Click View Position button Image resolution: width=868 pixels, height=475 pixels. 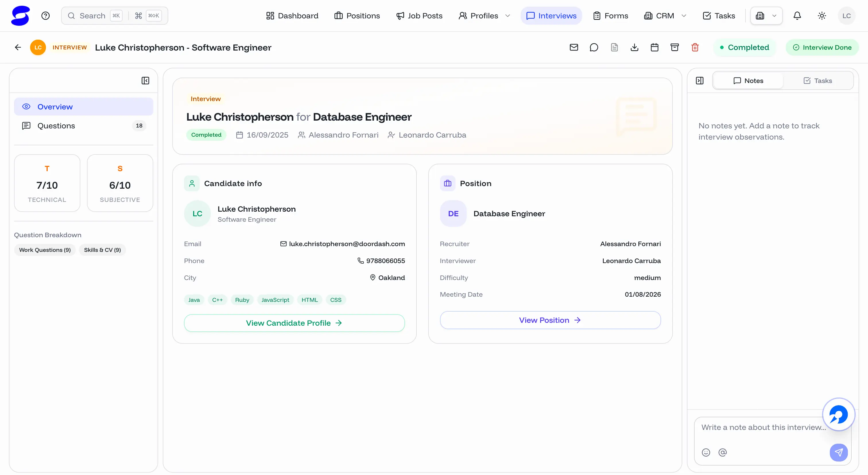(550, 320)
